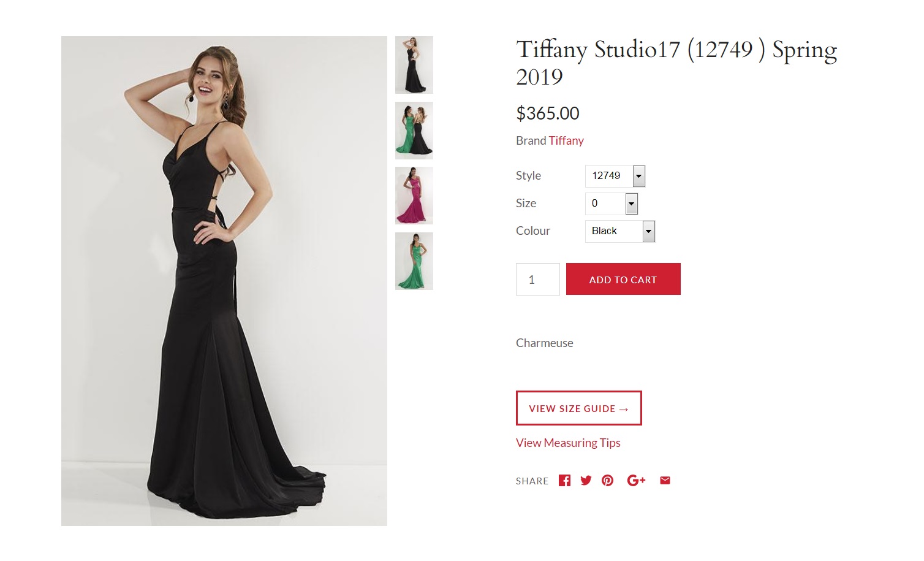The height and width of the screenshot is (561, 924).
Task: Share product via email icon
Action: (665, 481)
